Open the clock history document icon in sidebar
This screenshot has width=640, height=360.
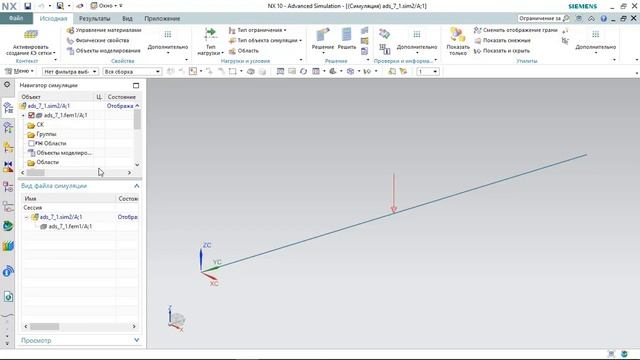pyautogui.click(x=8, y=296)
